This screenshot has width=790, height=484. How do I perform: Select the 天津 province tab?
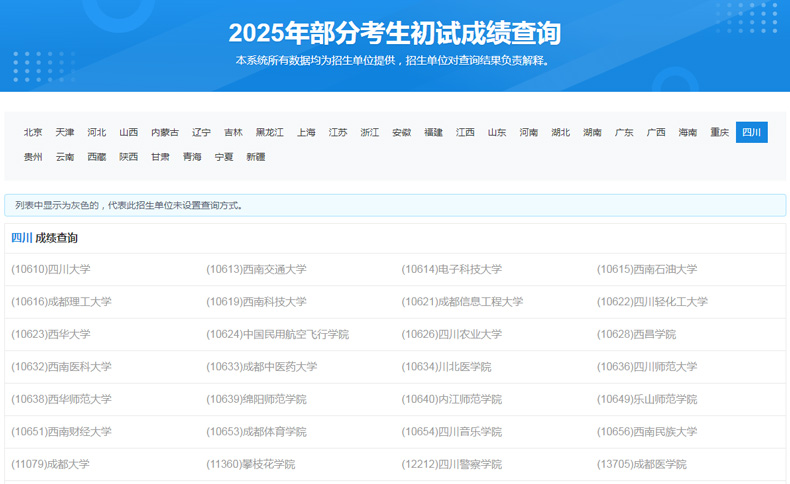point(64,132)
